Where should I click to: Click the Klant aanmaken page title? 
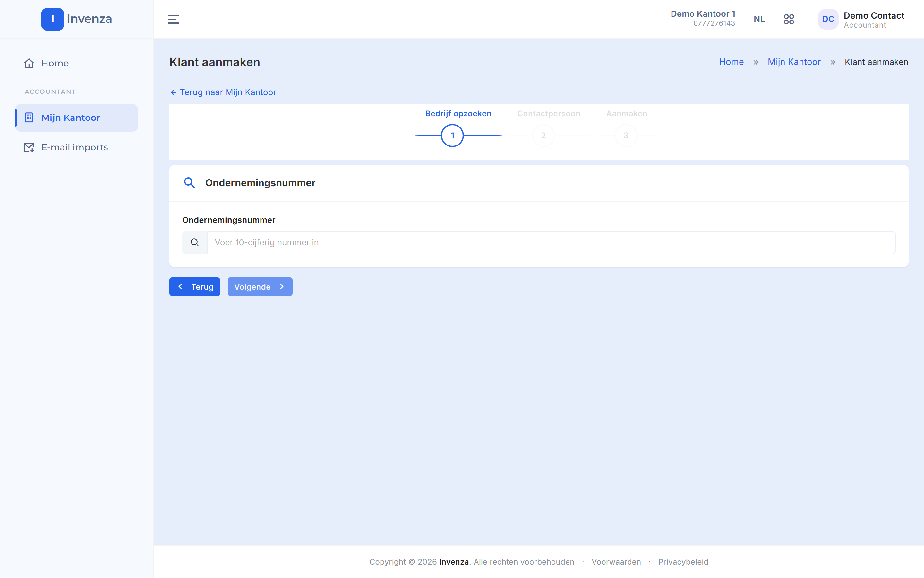click(x=215, y=62)
